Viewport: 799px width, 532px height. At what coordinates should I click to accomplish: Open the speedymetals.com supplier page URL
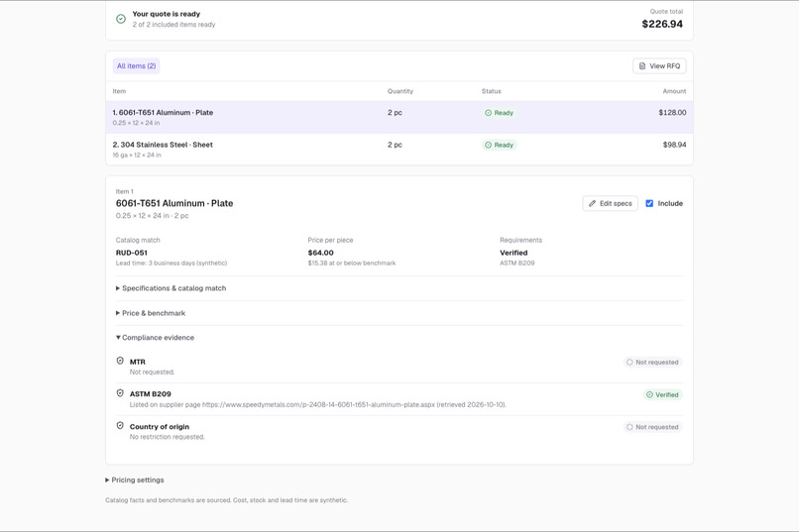point(318,405)
